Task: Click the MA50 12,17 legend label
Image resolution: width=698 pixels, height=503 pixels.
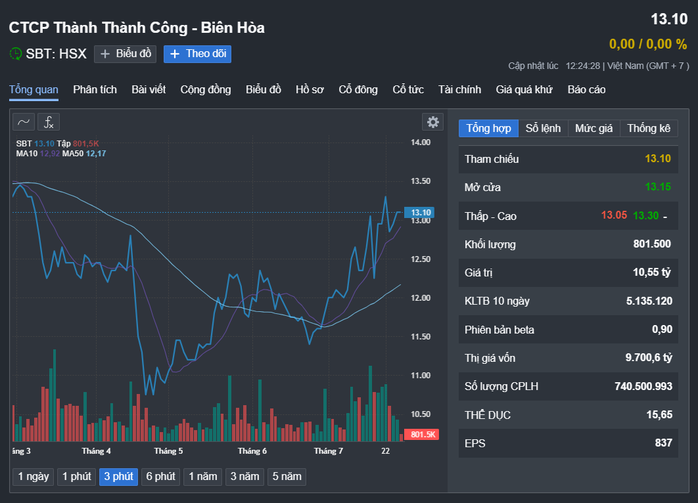Action: pos(84,154)
